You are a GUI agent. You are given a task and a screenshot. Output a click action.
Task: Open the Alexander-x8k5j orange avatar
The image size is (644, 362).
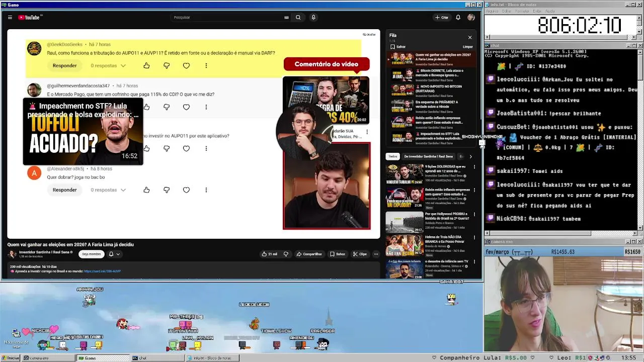click(34, 173)
